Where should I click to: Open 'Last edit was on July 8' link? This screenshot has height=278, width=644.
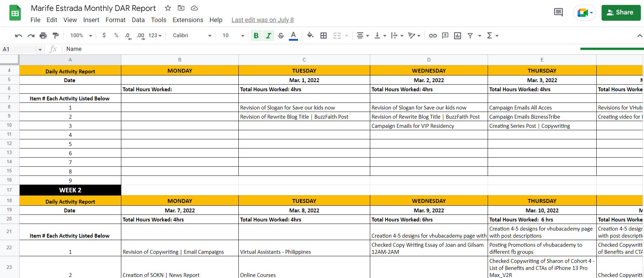pos(263,20)
